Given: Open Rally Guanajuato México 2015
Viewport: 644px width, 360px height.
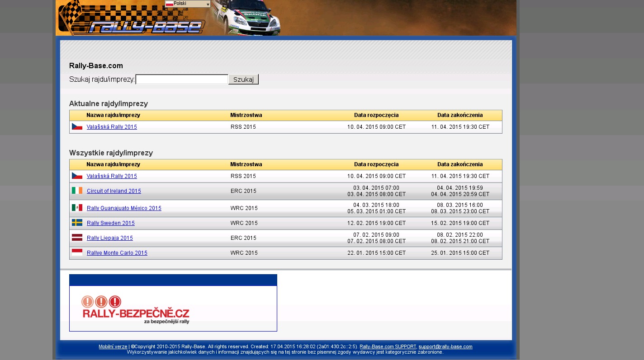Looking at the screenshot, I should pyautogui.click(x=124, y=208).
